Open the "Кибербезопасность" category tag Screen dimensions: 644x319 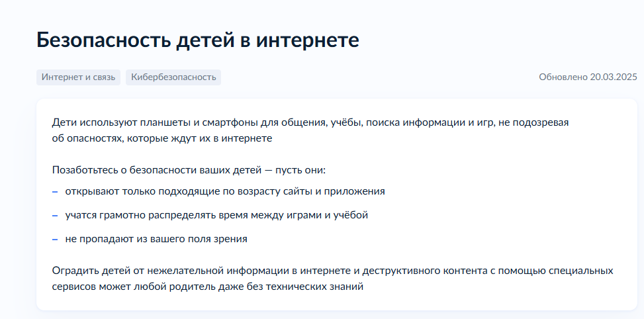(173, 77)
